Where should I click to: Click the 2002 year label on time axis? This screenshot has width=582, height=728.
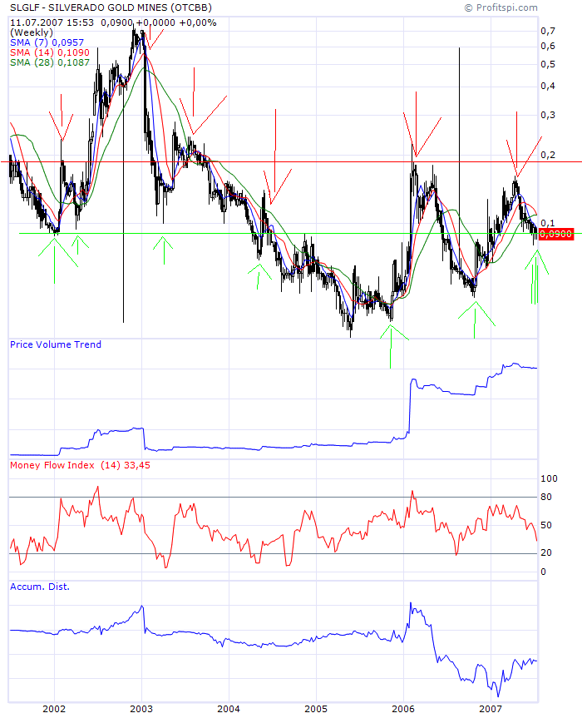pyautogui.click(x=54, y=709)
